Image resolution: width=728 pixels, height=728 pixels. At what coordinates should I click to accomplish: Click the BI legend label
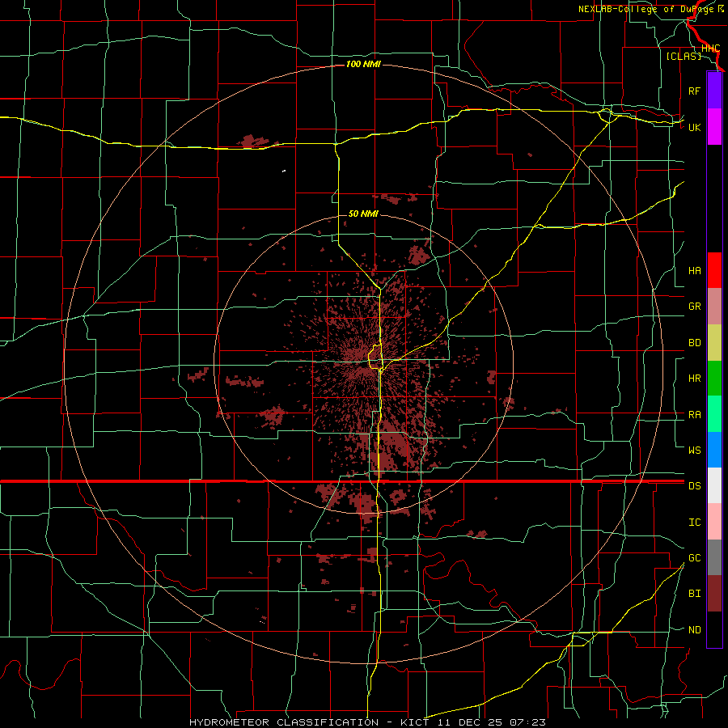(694, 594)
